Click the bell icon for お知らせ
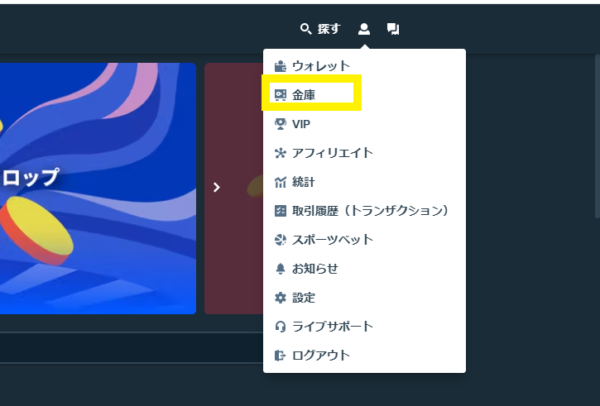The image size is (600, 406). pyautogui.click(x=281, y=269)
